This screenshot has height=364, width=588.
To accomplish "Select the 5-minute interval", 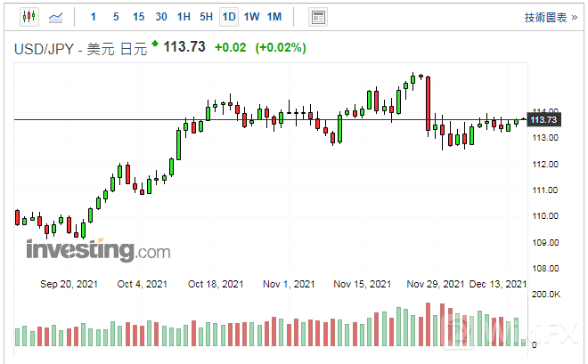I will (x=116, y=17).
